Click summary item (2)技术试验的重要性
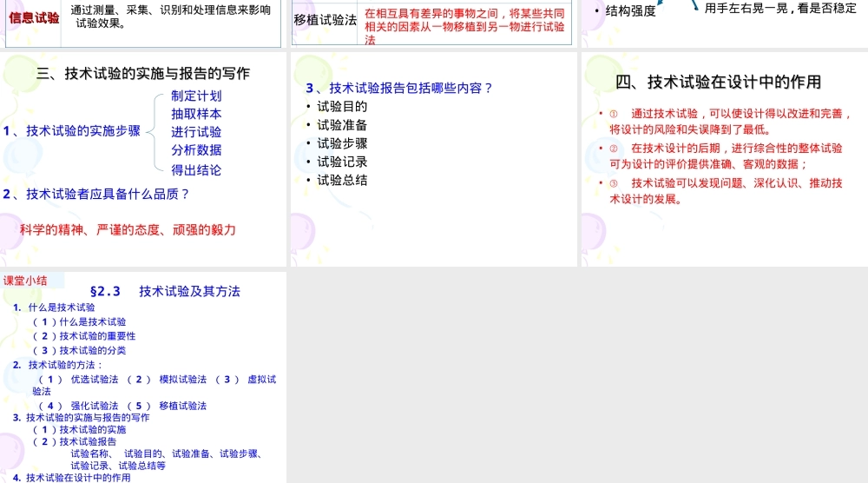 coord(83,336)
